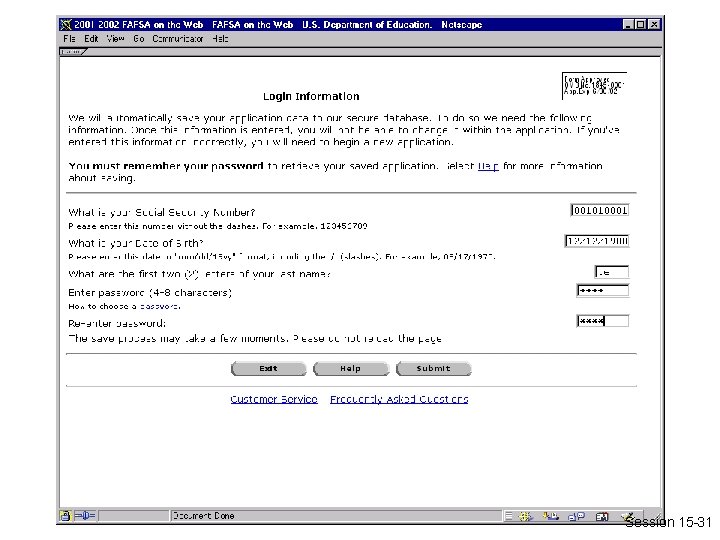The image size is (720, 540).
Task: Open the File menu
Action: click(x=69, y=39)
